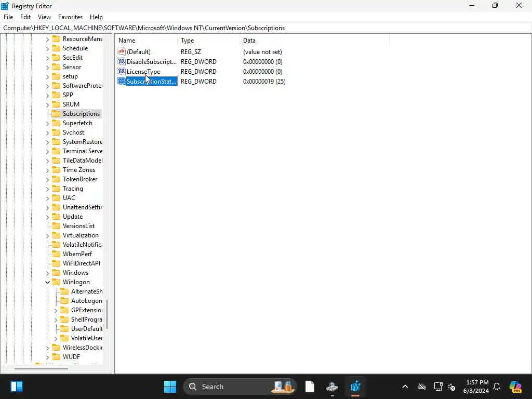The width and height of the screenshot is (532, 399).
Task: Select the WUDF tree key
Action: click(71, 357)
